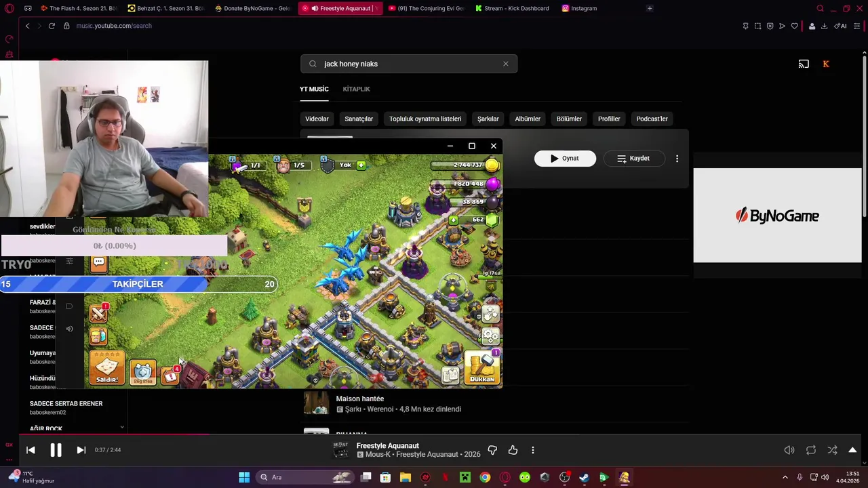Show hidden system tray icons chevron

785,477
